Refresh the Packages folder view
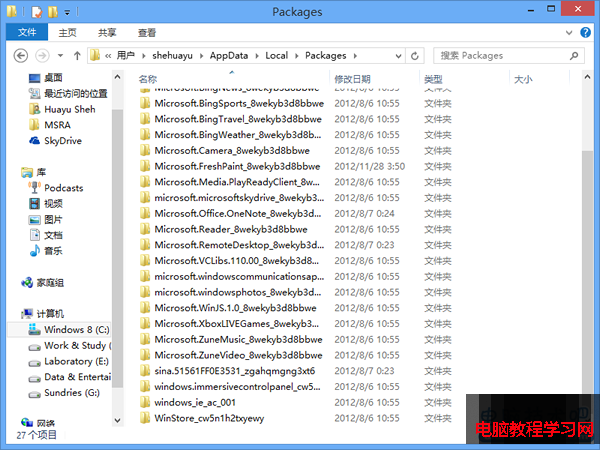 [x=414, y=56]
